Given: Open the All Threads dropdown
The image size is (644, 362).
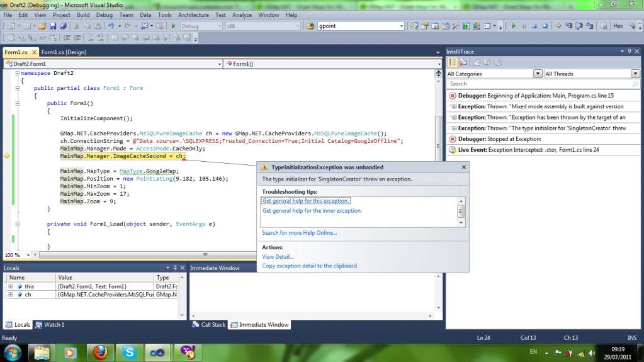Looking at the screenshot, I should pyautogui.click(x=635, y=74).
